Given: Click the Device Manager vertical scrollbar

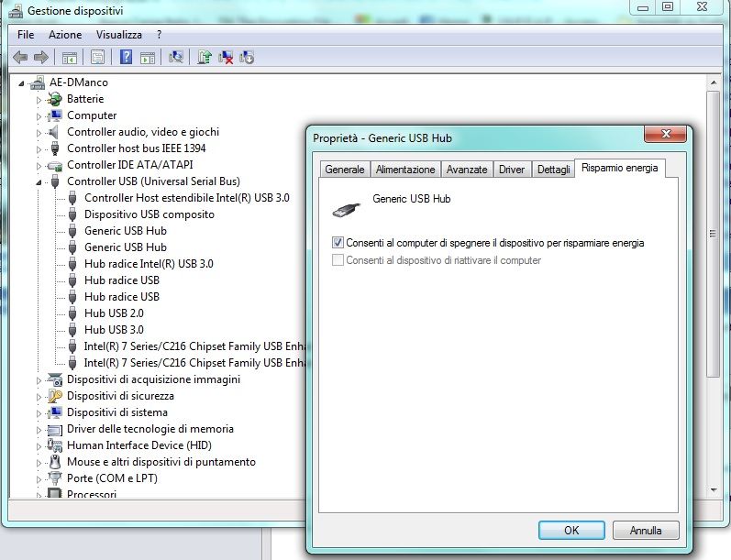Looking at the screenshot, I should coord(714,275).
